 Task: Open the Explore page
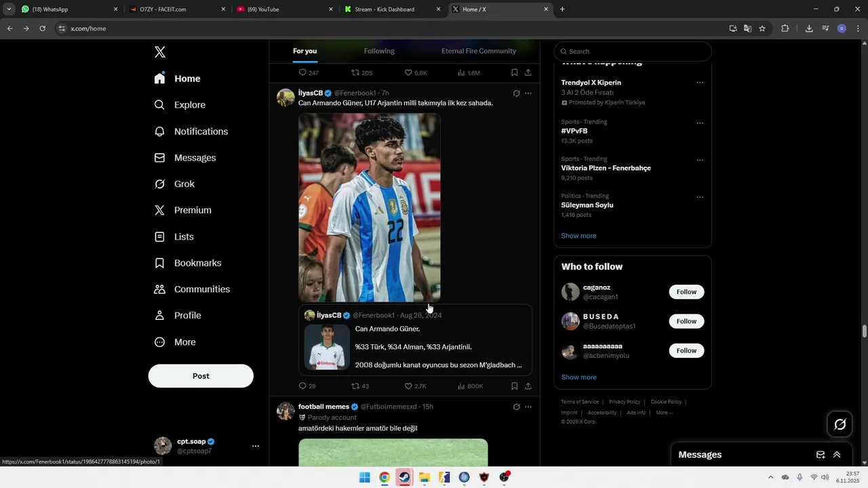coord(180,105)
